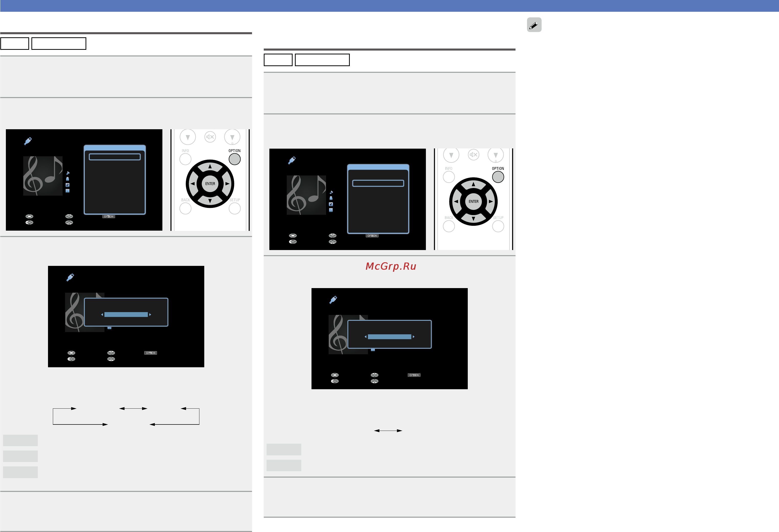
Task: Click selector's left arrow in right lower screen
Action: click(x=365, y=337)
